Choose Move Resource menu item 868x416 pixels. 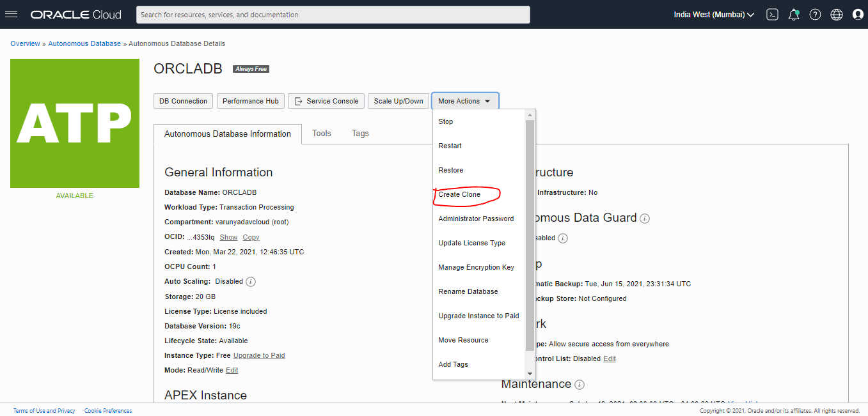tap(479, 340)
